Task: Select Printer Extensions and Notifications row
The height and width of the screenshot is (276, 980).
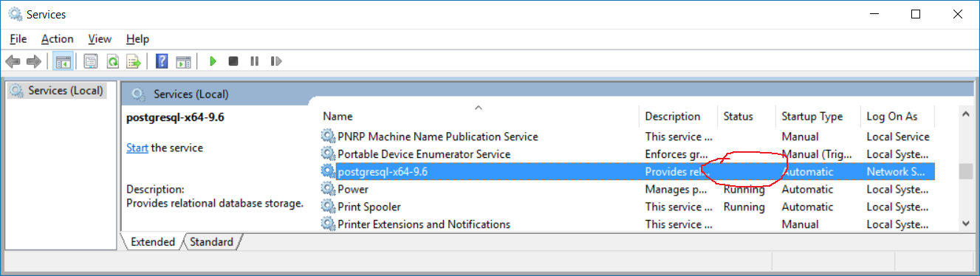Action: pyautogui.click(x=628, y=224)
